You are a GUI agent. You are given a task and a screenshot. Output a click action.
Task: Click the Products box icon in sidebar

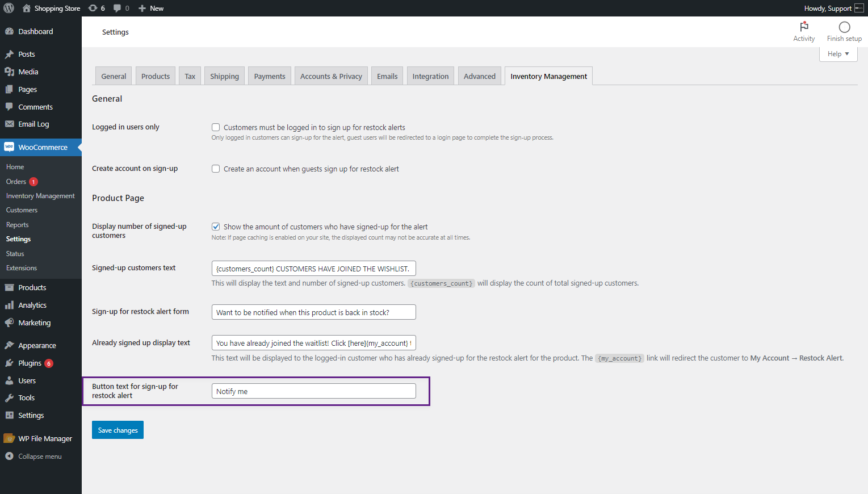(9, 287)
